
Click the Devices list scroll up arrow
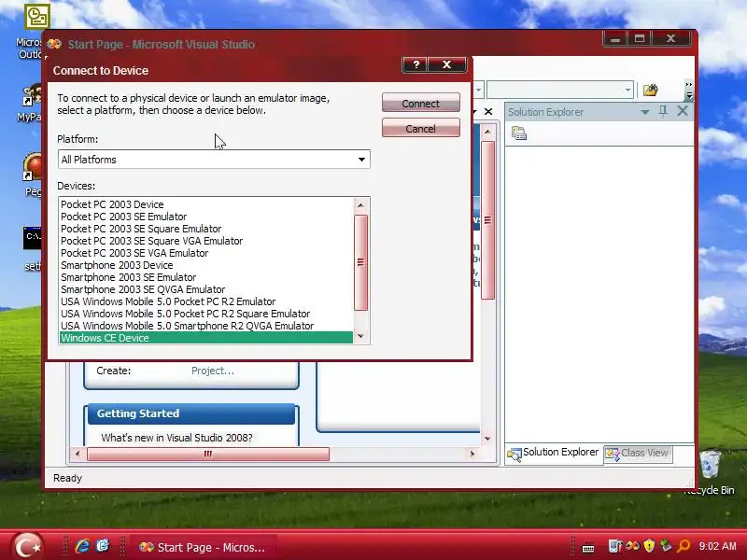click(x=360, y=205)
